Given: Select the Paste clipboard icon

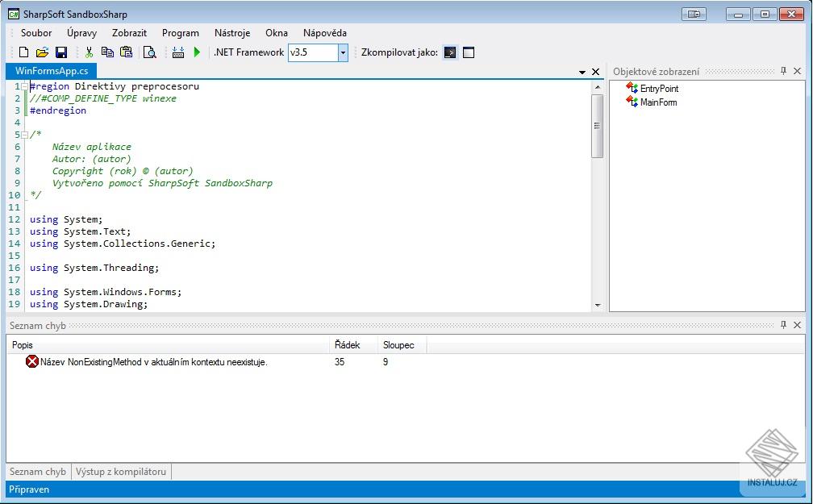Looking at the screenshot, I should (x=127, y=52).
